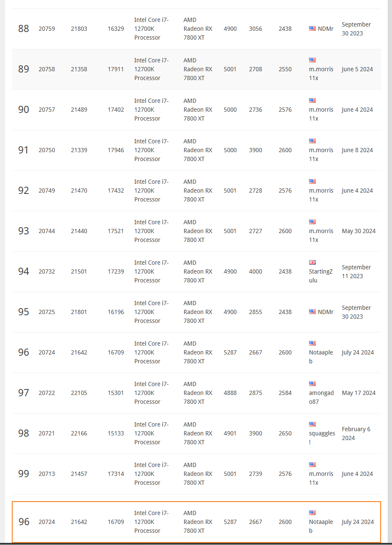392x545 pixels.
Task: Click the US flag in rank 89 row
Action: click(312, 60)
